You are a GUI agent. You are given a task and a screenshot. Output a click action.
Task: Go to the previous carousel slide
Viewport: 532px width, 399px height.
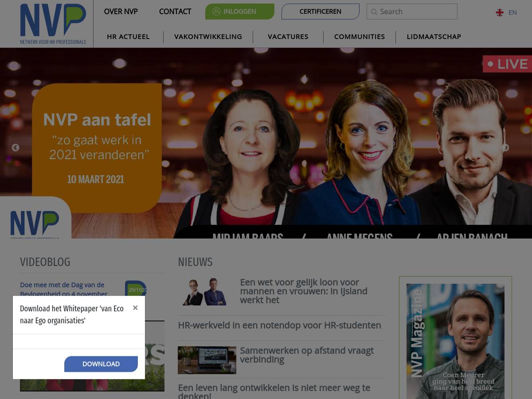(x=16, y=148)
